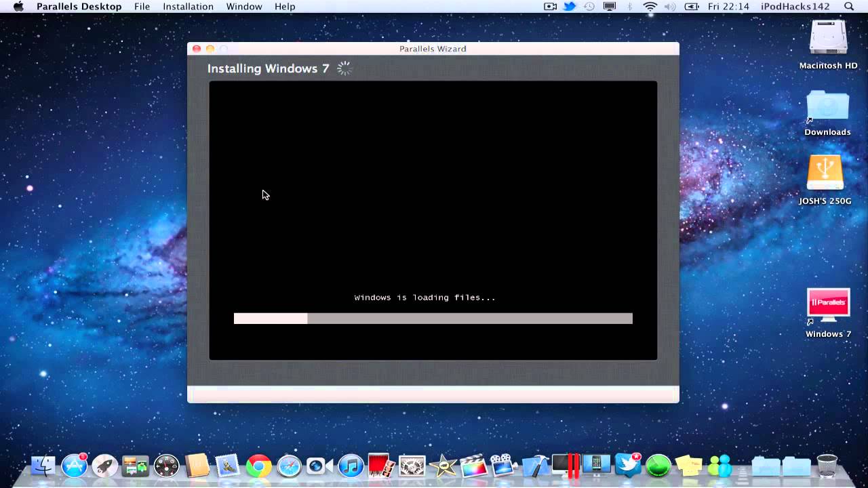Image resolution: width=868 pixels, height=488 pixels.
Task: Open the first folder stack in Dock
Action: coord(766,465)
